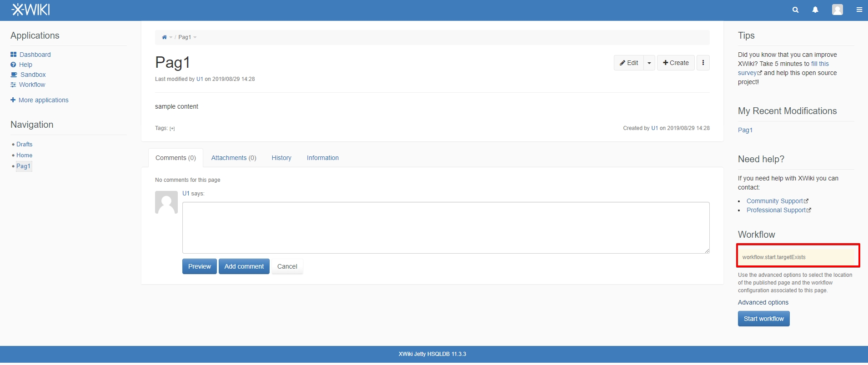Open Advanced options link in Workflow
Image resolution: width=868 pixels, height=365 pixels.
[x=763, y=302]
